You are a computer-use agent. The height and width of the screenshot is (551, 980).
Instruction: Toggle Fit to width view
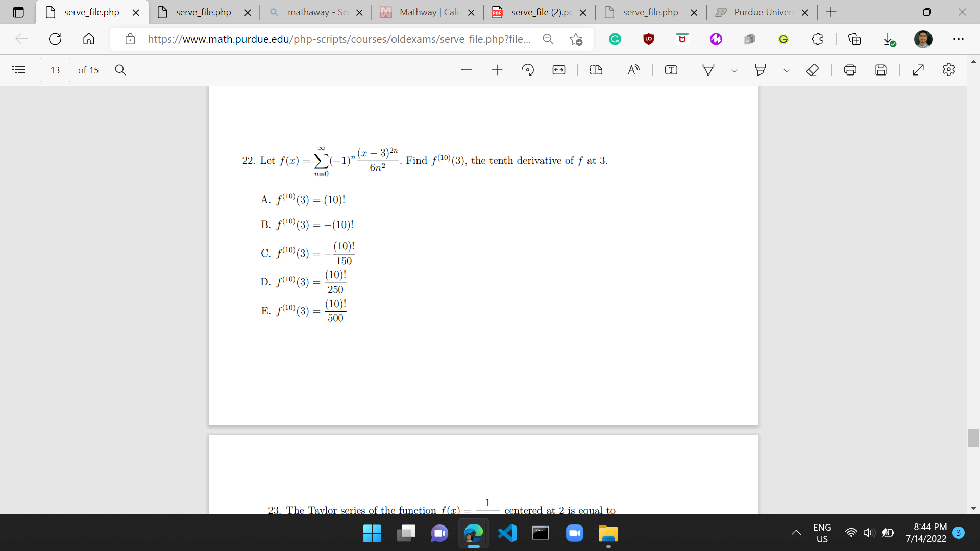pos(559,70)
